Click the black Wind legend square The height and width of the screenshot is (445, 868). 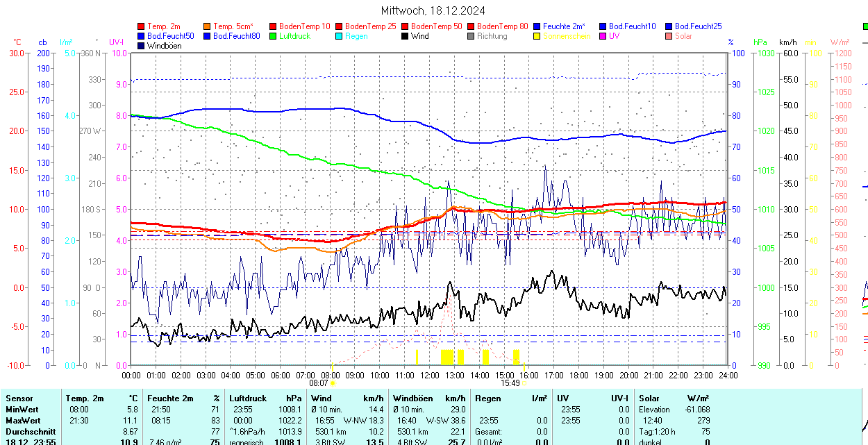[x=406, y=36]
